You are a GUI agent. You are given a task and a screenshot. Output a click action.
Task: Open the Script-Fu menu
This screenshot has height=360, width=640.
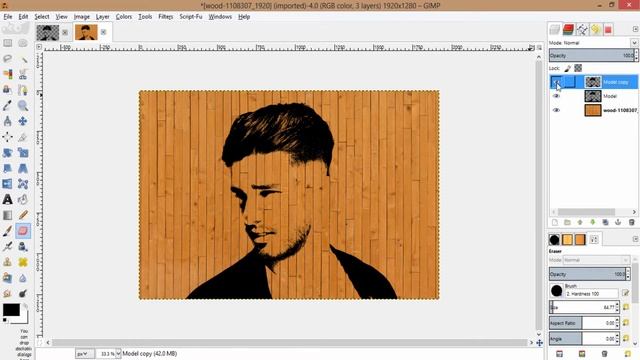point(191,17)
